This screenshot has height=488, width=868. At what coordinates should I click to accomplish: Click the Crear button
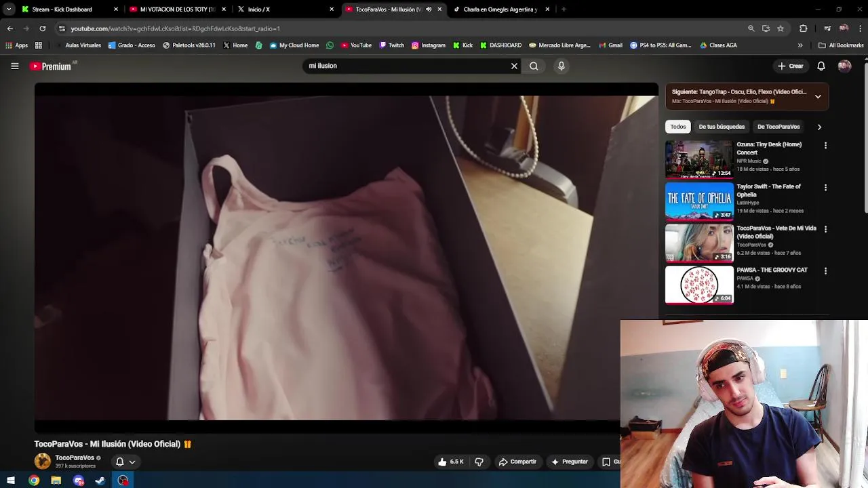coord(791,66)
